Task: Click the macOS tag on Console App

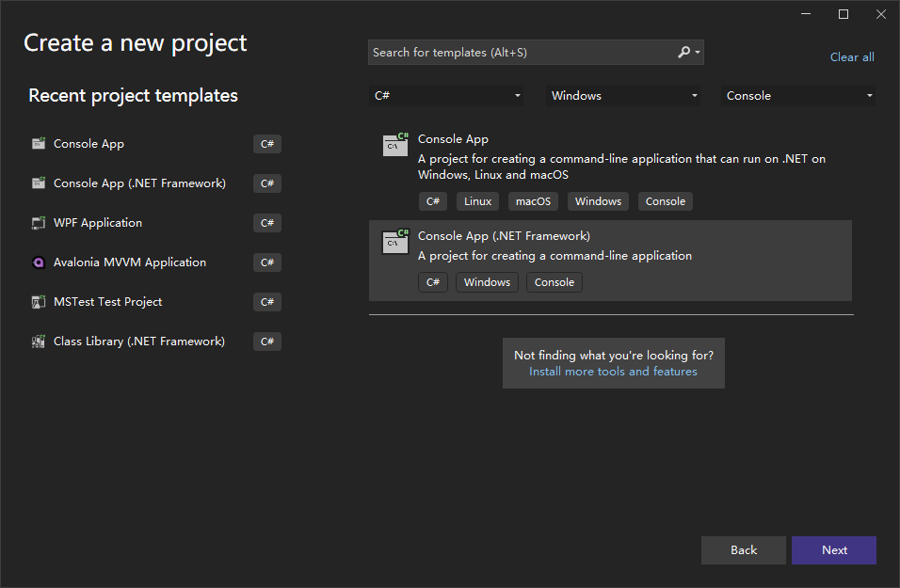Action: click(x=533, y=201)
